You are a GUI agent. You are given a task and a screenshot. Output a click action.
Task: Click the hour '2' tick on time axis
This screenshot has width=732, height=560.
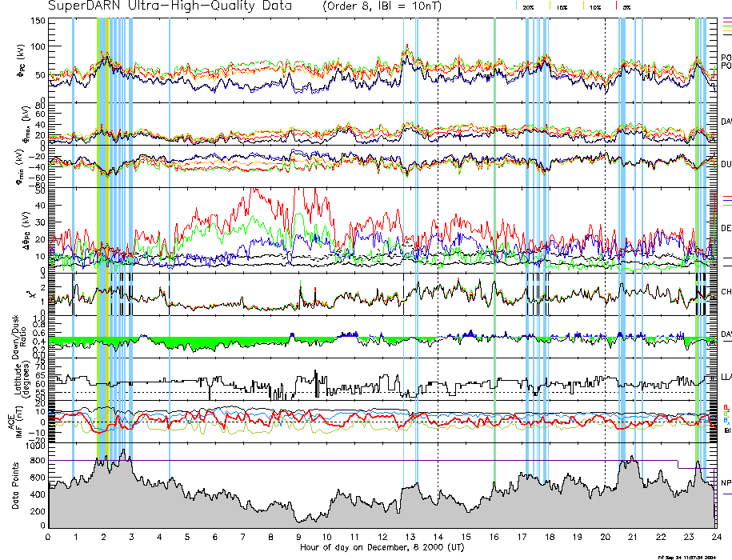click(104, 537)
